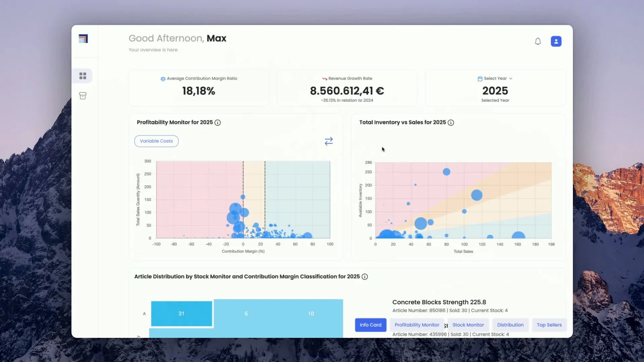Open the user profile avatar icon
The image size is (644, 362).
556,41
